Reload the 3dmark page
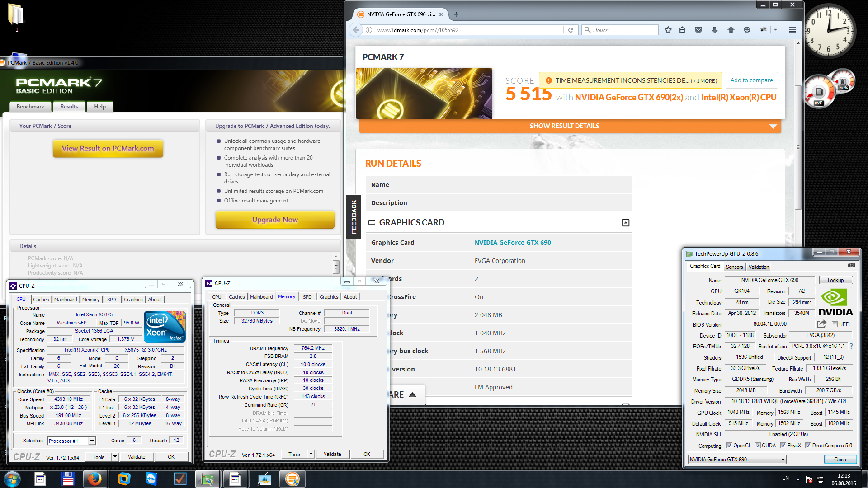 (571, 30)
